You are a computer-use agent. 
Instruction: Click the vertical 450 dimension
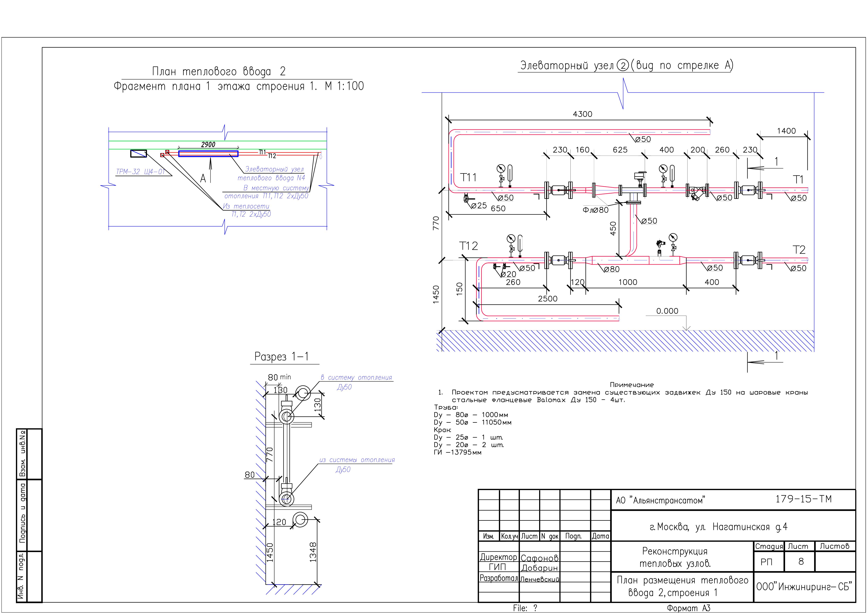[x=613, y=229]
